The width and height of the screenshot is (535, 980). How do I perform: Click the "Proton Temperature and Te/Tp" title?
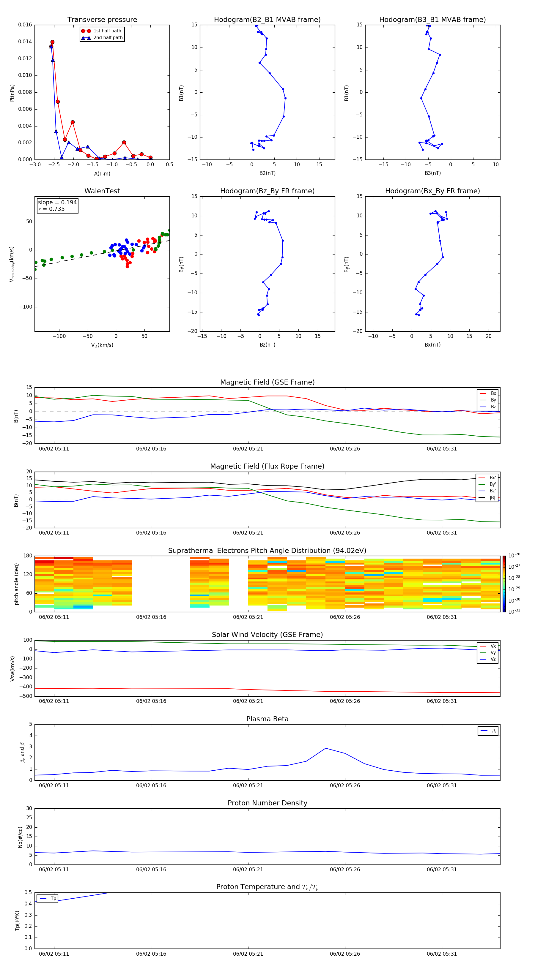coord(267,887)
